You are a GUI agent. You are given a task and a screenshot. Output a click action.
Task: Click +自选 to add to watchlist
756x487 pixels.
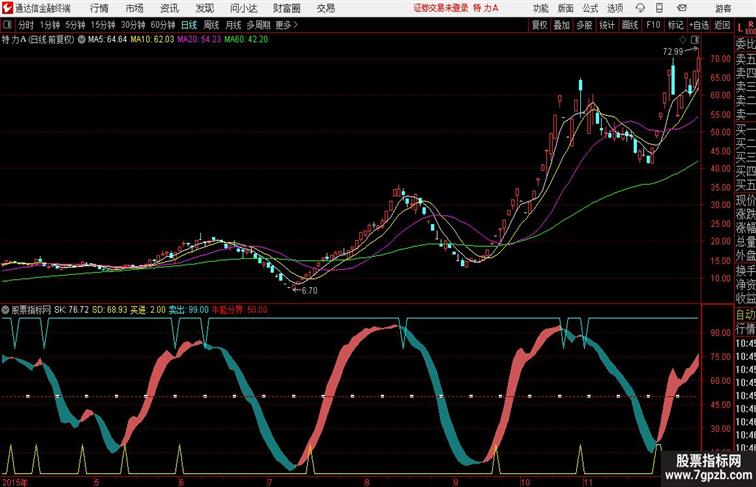pyautogui.click(x=699, y=25)
